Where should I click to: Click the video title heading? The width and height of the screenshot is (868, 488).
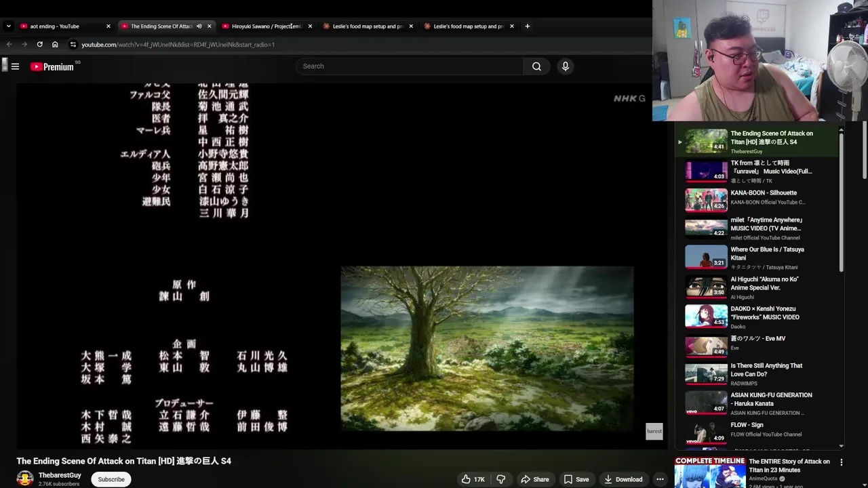point(124,461)
